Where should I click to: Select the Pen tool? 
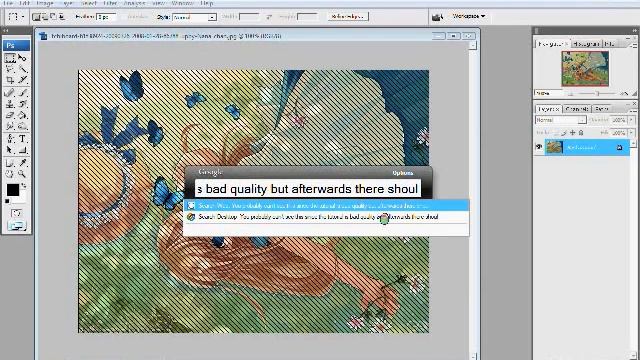10,139
